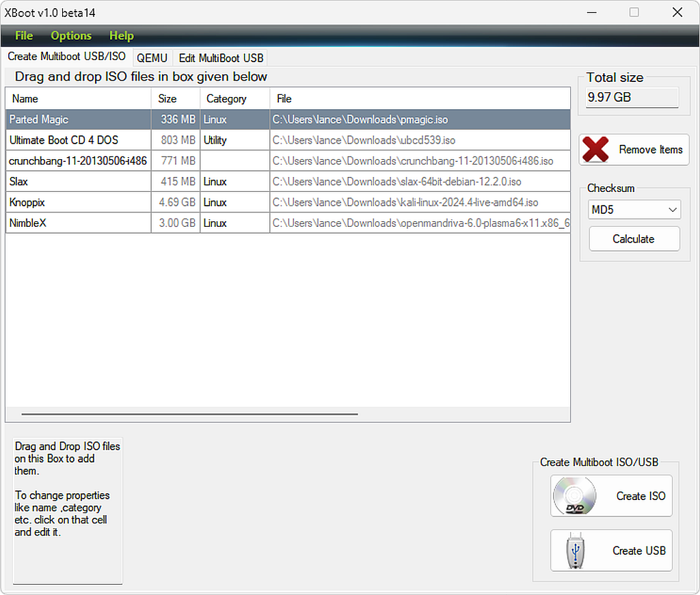The image size is (700, 595).
Task: Click the Create USB label
Action: pos(639,551)
